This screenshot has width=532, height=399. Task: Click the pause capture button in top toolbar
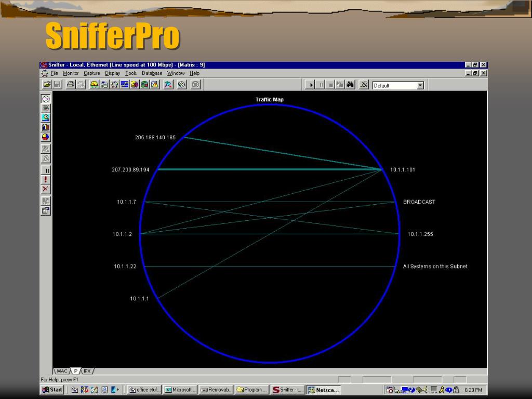click(x=320, y=85)
